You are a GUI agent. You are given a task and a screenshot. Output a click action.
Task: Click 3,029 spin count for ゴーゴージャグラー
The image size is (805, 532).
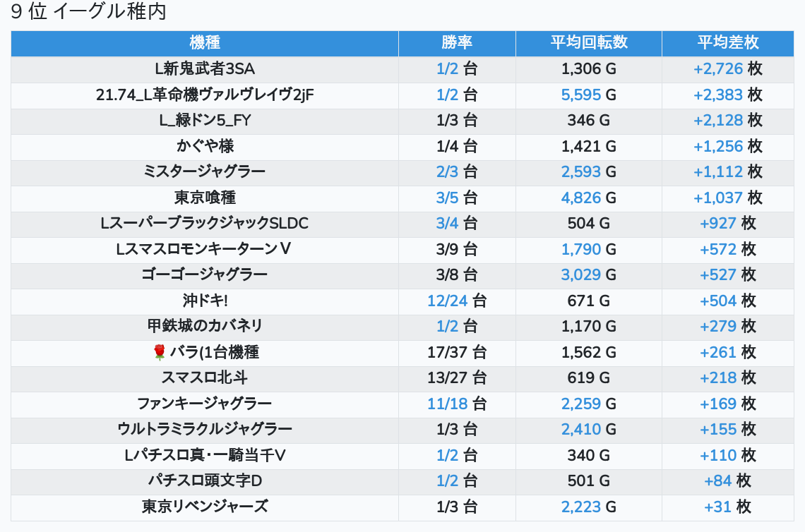(x=580, y=274)
